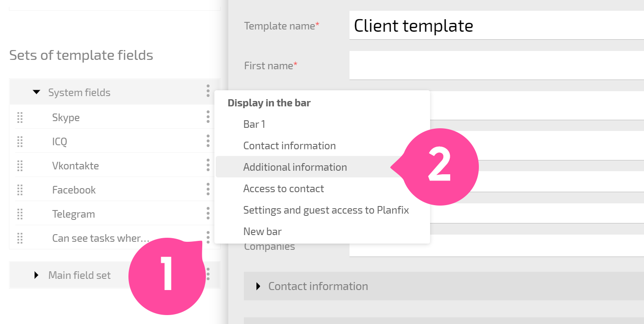Click drag handle icon beside Facebook

[x=20, y=190]
